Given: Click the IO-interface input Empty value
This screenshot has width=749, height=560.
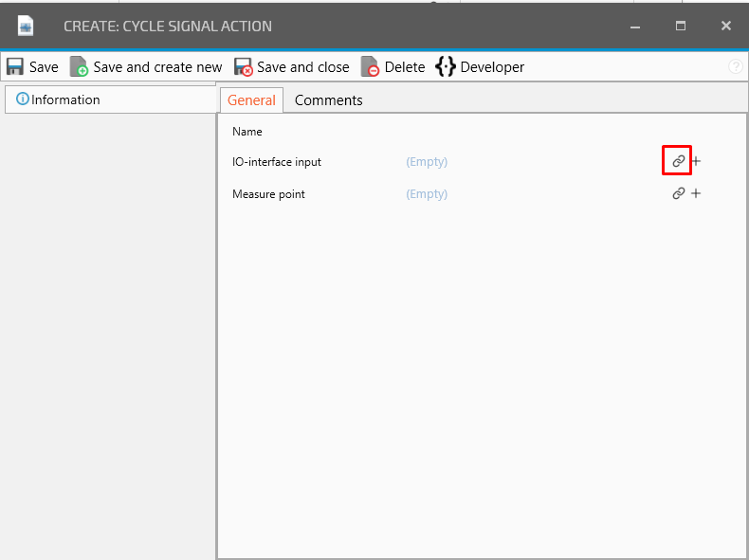Looking at the screenshot, I should click(x=427, y=162).
